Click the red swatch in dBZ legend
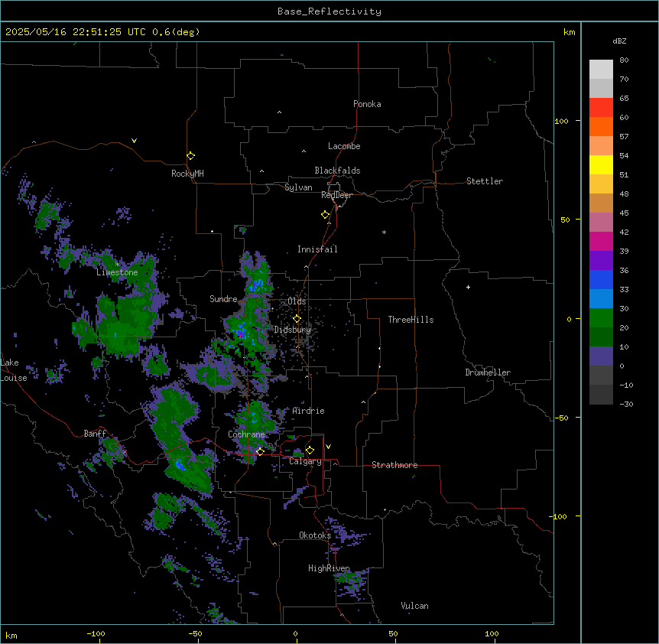Image resolution: width=659 pixels, height=644 pixels. coord(601,108)
